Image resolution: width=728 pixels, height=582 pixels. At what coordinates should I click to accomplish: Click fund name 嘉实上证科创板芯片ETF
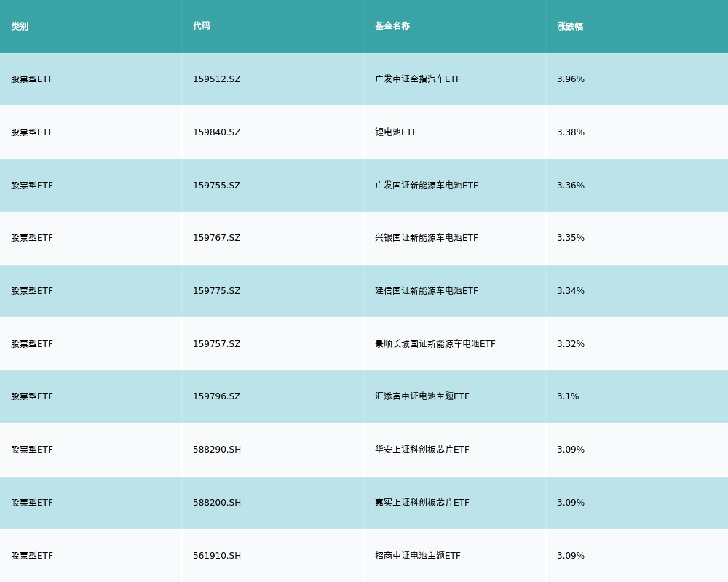422,503
